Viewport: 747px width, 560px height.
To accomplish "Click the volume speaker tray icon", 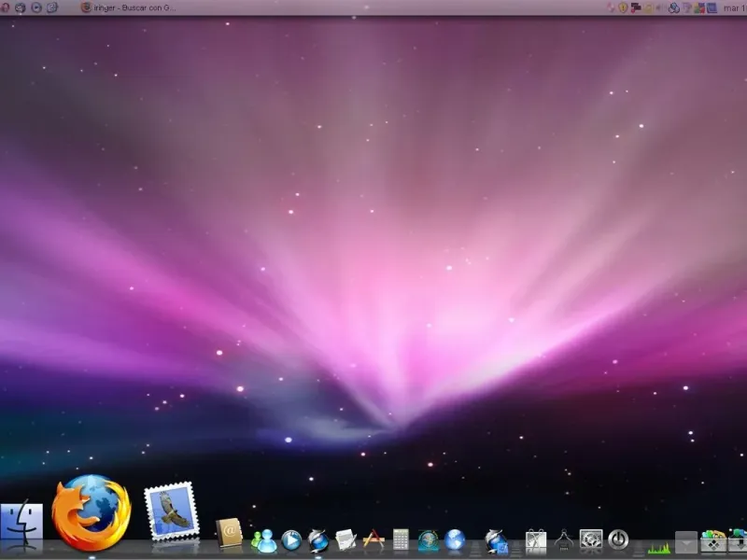I will pyautogui.click(x=661, y=7).
